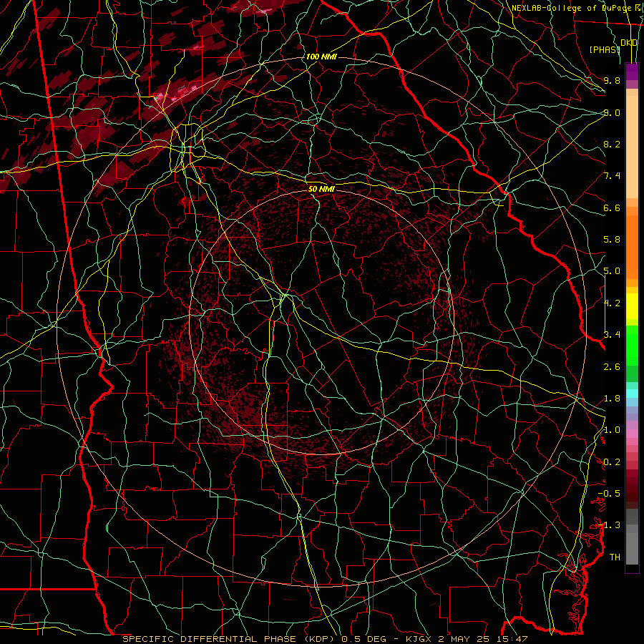The height and width of the screenshot is (644, 644).
Task: Pick the cyan segment of the color bar
Action: 632,394
